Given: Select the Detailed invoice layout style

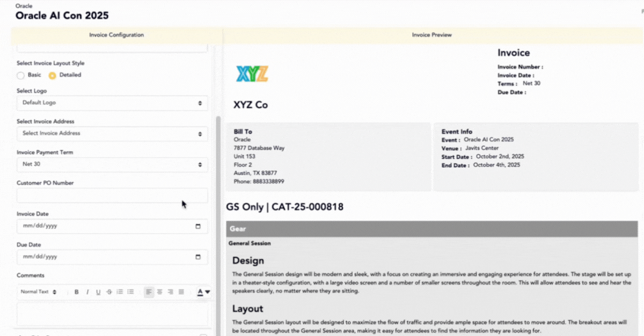Looking at the screenshot, I should coord(52,76).
